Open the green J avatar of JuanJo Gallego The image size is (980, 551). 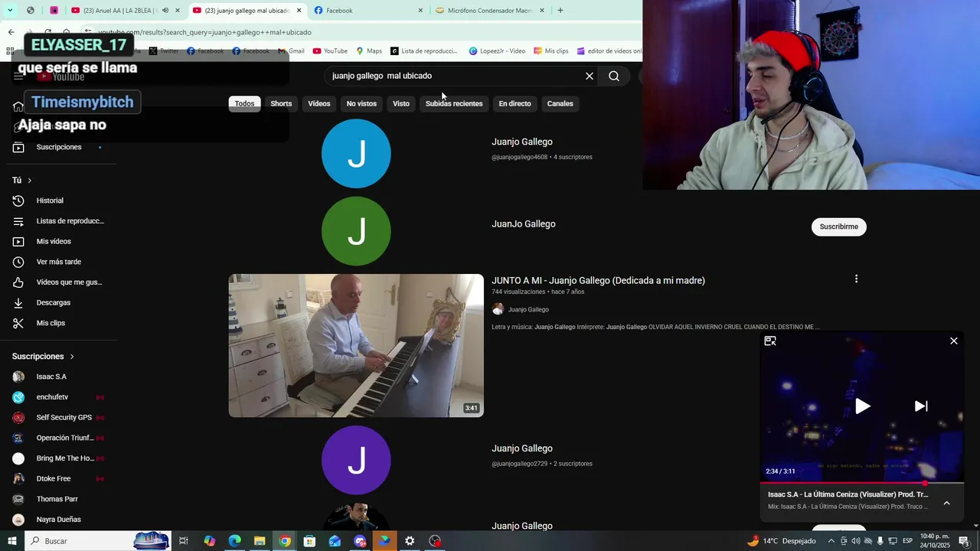356,231
